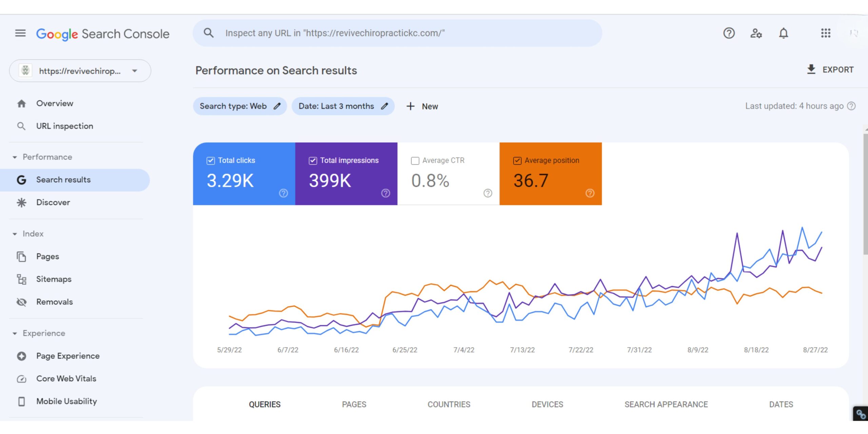This screenshot has height=434, width=868.
Task: Click the export download arrow icon
Action: pos(811,70)
